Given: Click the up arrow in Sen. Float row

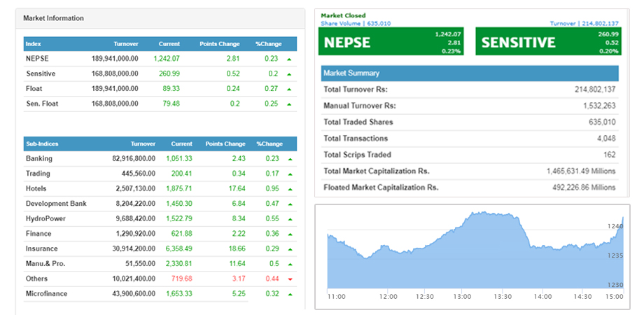Looking at the screenshot, I should pos(289,104).
